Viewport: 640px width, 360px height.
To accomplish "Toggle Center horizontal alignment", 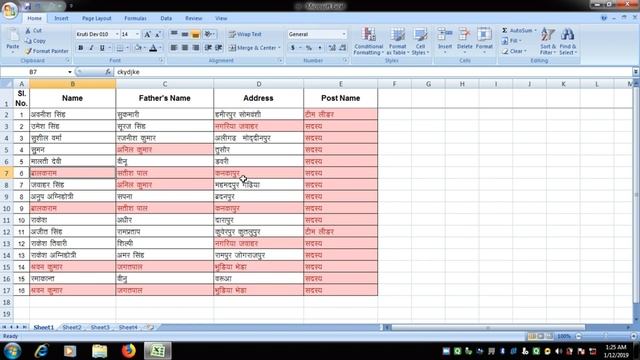I will click(x=185, y=48).
